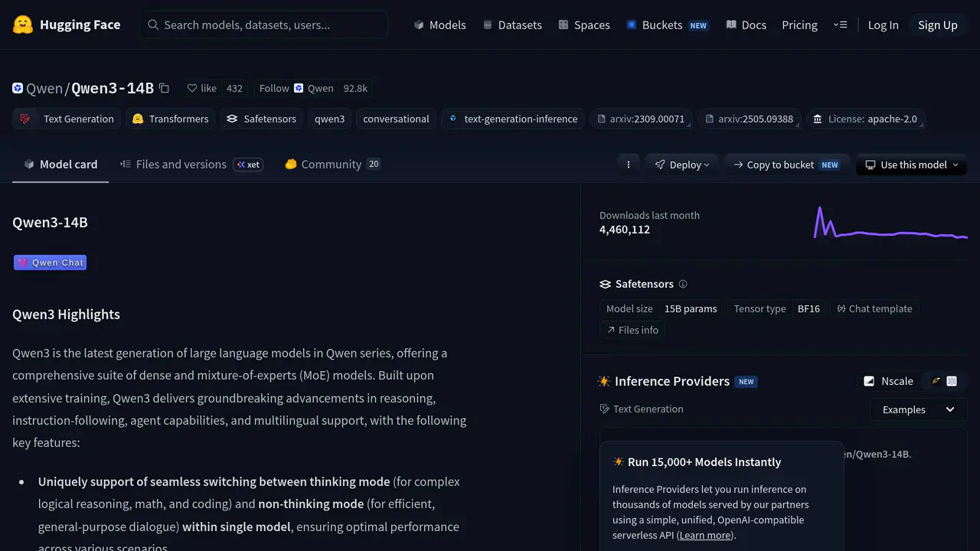Click the Log In link
980x551 pixels.
click(883, 24)
